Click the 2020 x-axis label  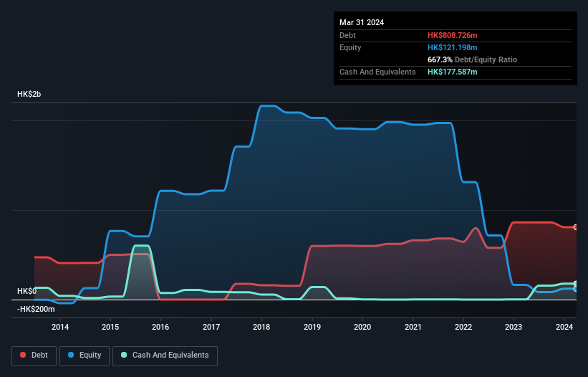(x=362, y=327)
